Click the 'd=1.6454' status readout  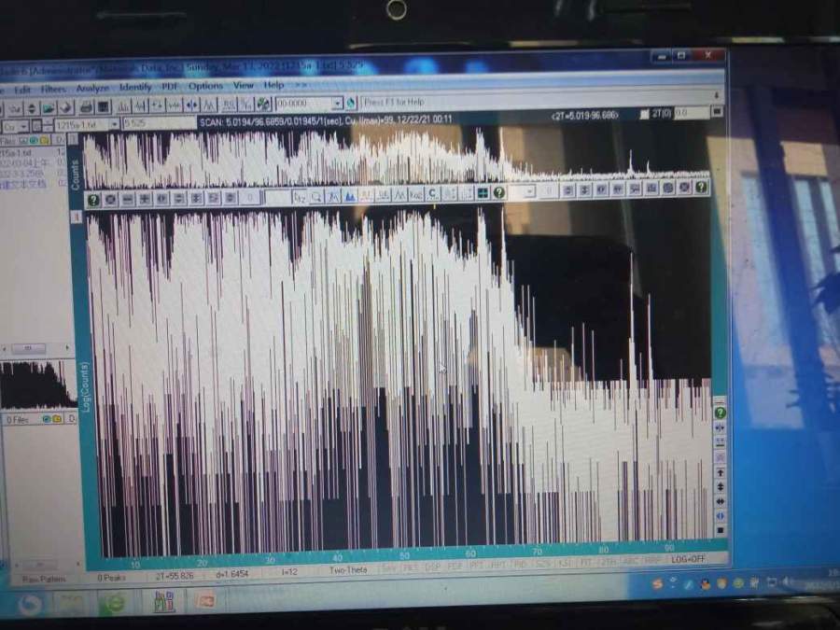(232, 574)
